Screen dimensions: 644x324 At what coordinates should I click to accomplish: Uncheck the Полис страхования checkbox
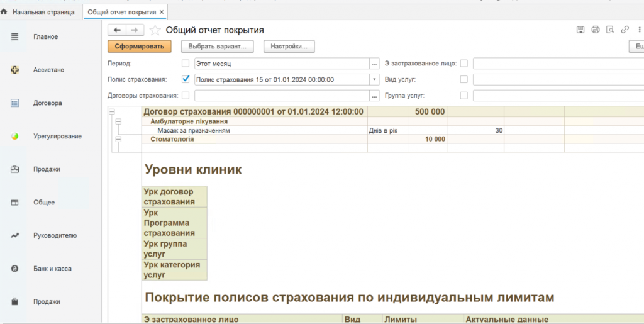point(185,79)
